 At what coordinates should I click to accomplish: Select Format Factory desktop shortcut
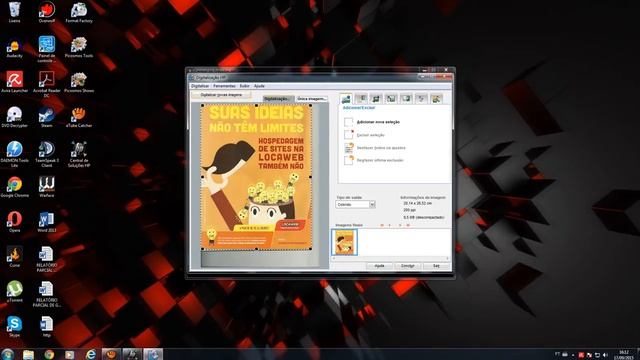(x=79, y=12)
